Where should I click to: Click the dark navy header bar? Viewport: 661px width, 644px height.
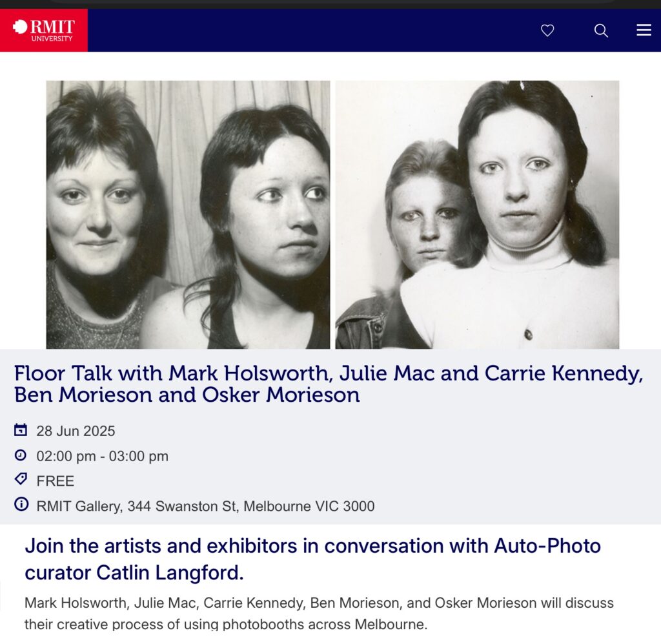click(x=374, y=30)
